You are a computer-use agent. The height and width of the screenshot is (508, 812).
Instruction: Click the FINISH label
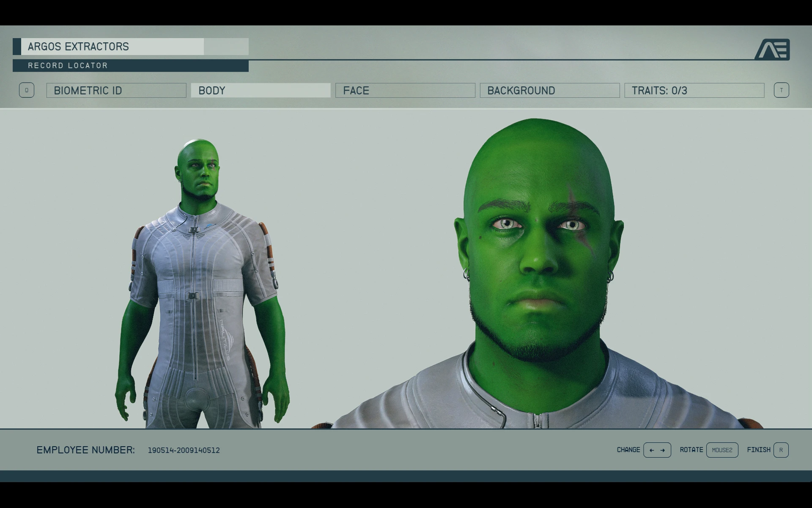point(758,450)
